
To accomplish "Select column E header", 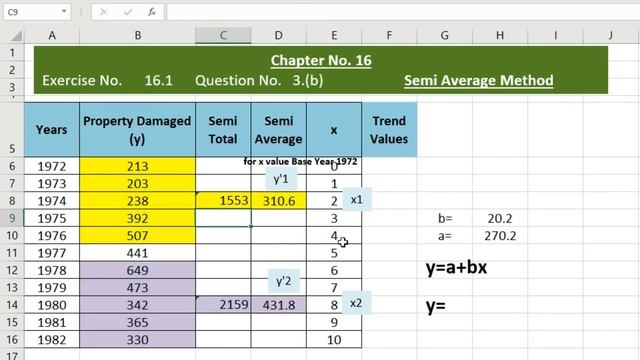I will [x=334, y=36].
